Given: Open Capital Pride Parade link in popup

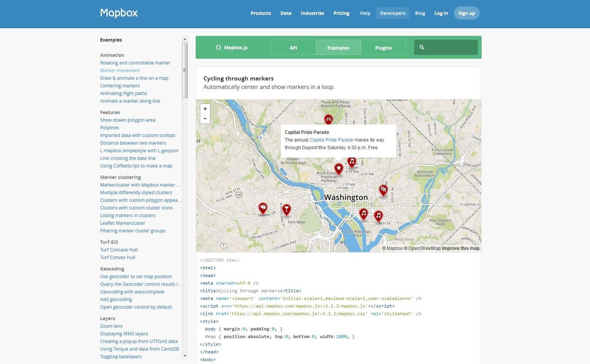Looking at the screenshot, I should coord(331,140).
